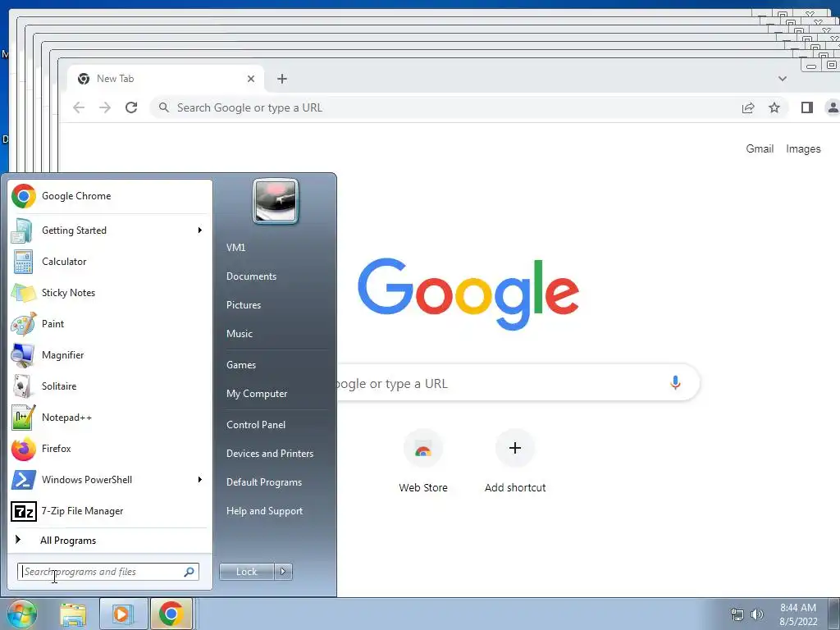Open Devices and Printers

coord(269,454)
